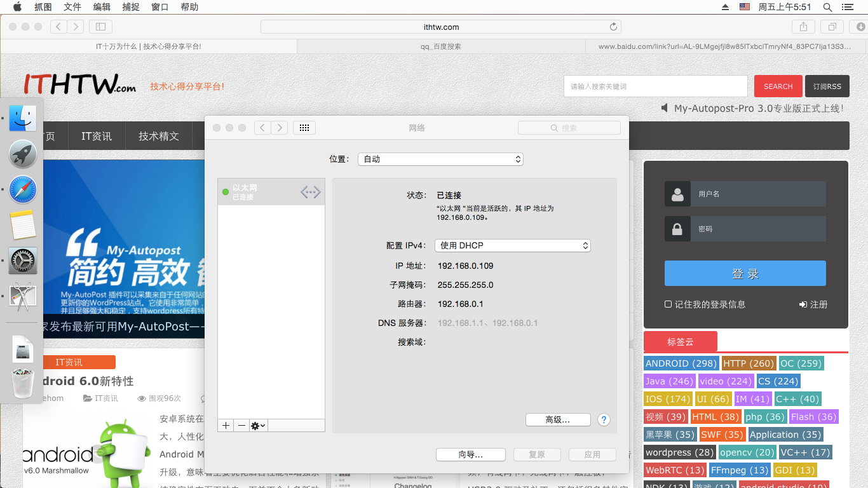This screenshot has height=488, width=868.
Task: Click red SEARCH button on website
Action: 778,86
